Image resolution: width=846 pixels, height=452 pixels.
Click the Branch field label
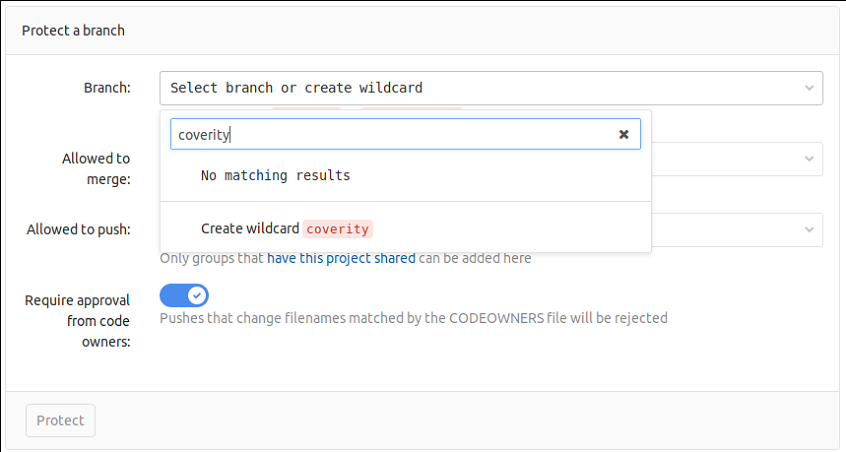point(106,88)
